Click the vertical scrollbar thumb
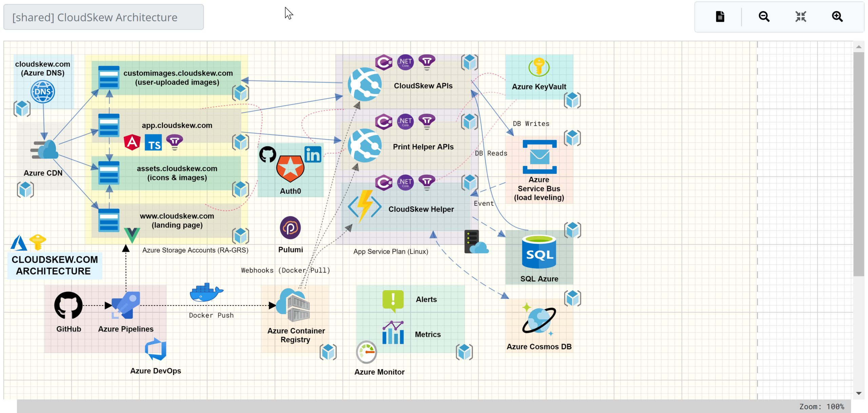This screenshot has height=413, width=868. [x=859, y=164]
